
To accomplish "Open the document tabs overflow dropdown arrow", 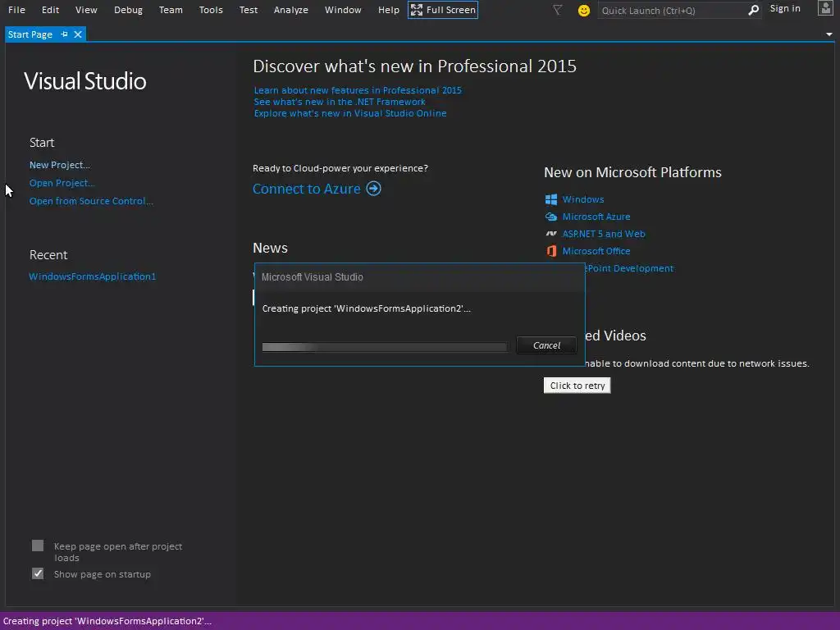I will (x=829, y=34).
